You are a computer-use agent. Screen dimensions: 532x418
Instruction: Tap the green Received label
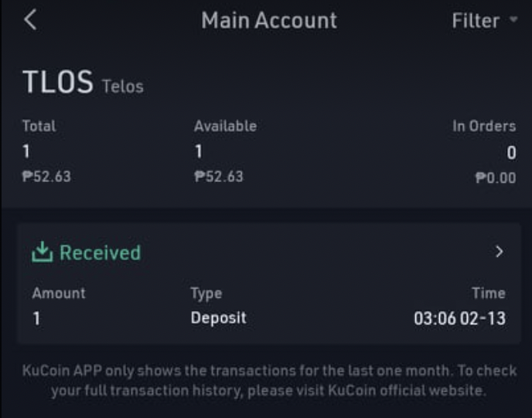click(x=100, y=252)
